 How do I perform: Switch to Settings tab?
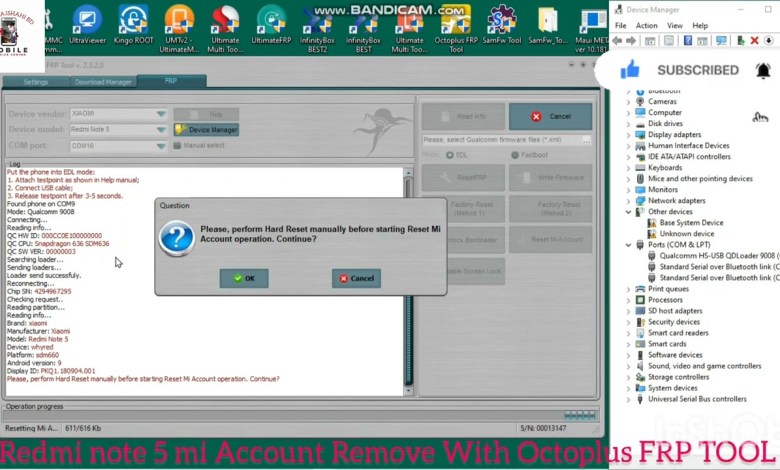coord(36,82)
